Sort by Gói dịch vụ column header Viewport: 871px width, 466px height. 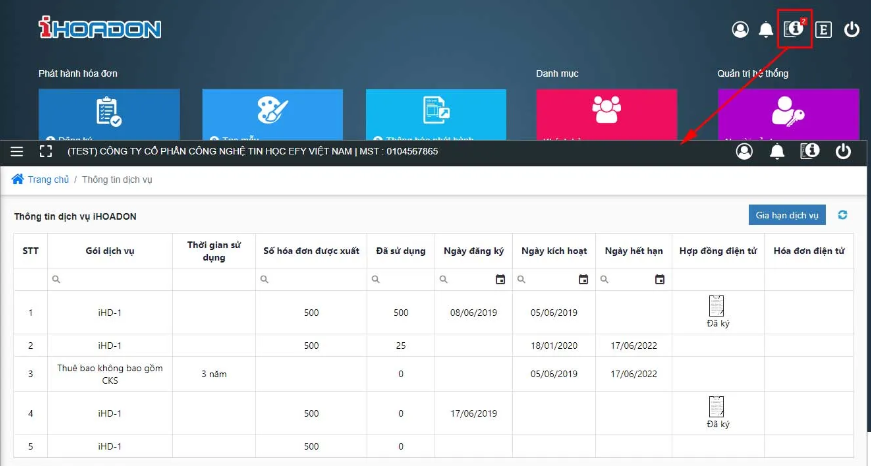point(110,251)
